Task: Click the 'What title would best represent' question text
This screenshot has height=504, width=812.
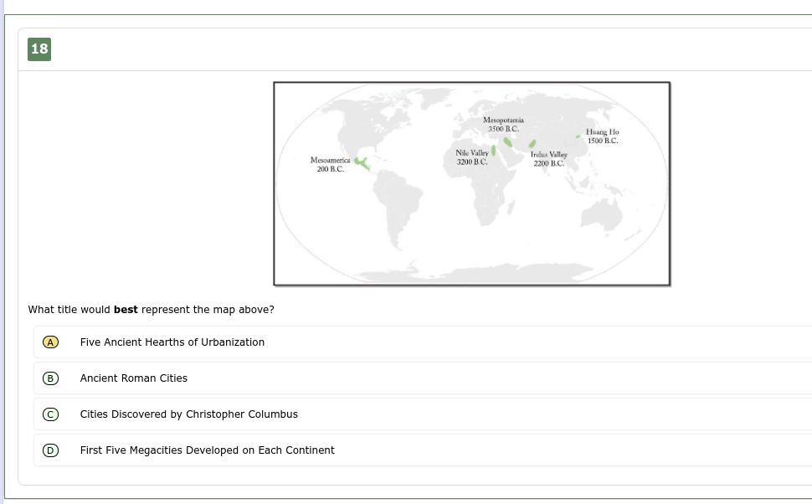Action: [x=151, y=310]
